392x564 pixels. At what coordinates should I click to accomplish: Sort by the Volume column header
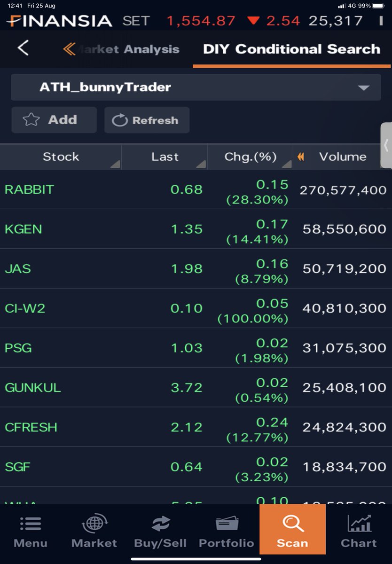pyautogui.click(x=343, y=157)
